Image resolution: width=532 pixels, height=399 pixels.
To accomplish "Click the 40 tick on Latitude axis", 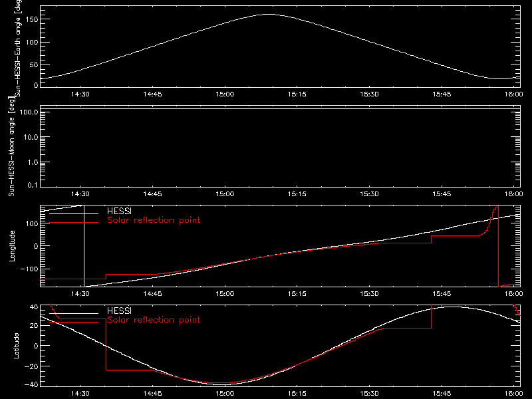I will [x=34, y=307].
